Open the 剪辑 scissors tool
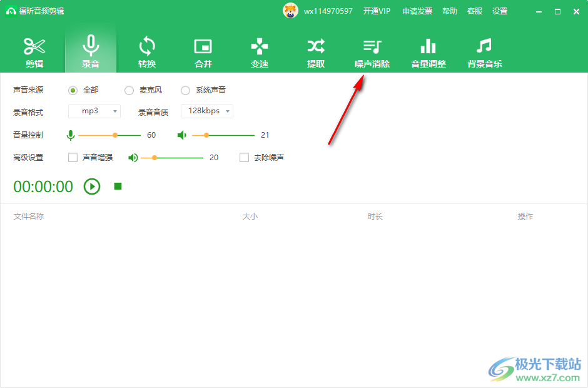The height and width of the screenshot is (388, 588). (x=34, y=53)
